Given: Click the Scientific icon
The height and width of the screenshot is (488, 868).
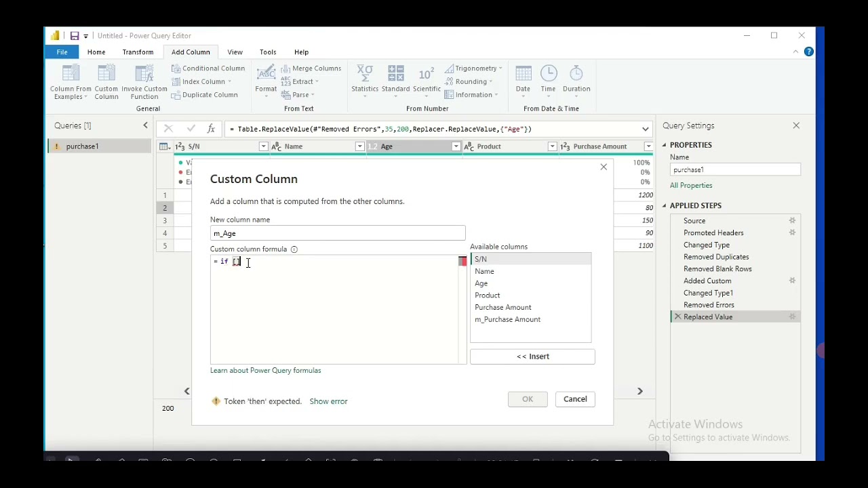Looking at the screenshot, I should pyautogui.click(x=427, y=73).
